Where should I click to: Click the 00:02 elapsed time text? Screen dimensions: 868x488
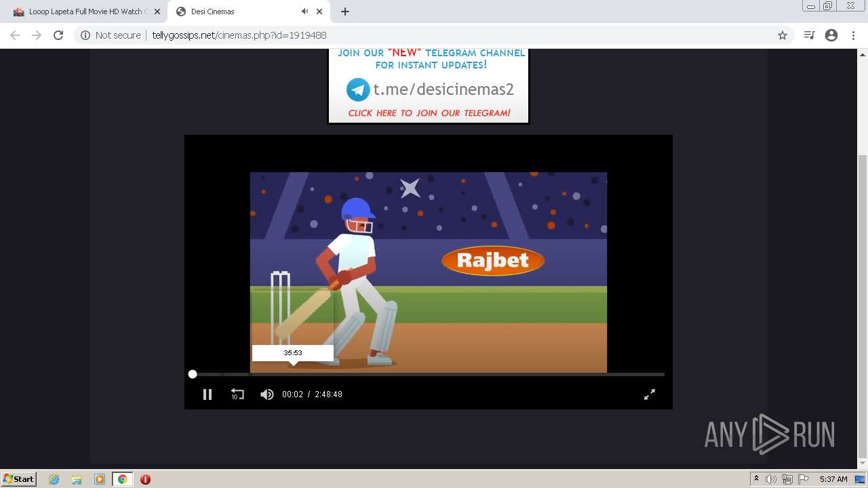[292, 394]
